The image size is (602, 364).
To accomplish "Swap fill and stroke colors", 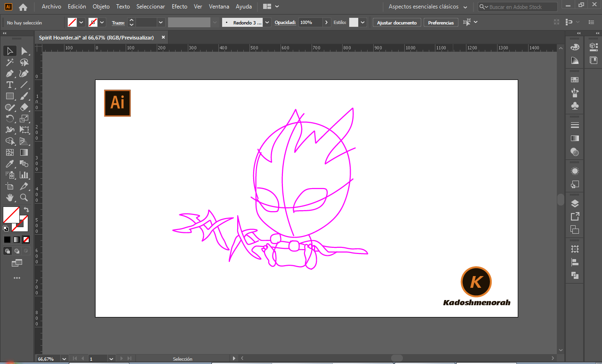I will 26,210.
